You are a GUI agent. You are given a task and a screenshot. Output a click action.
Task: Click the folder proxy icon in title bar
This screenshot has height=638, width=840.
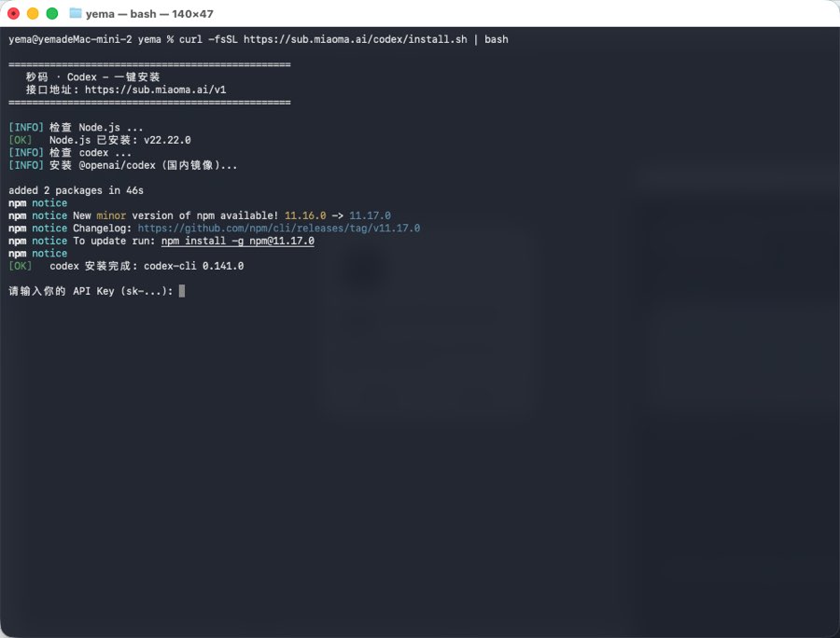[x=76, y=13]
